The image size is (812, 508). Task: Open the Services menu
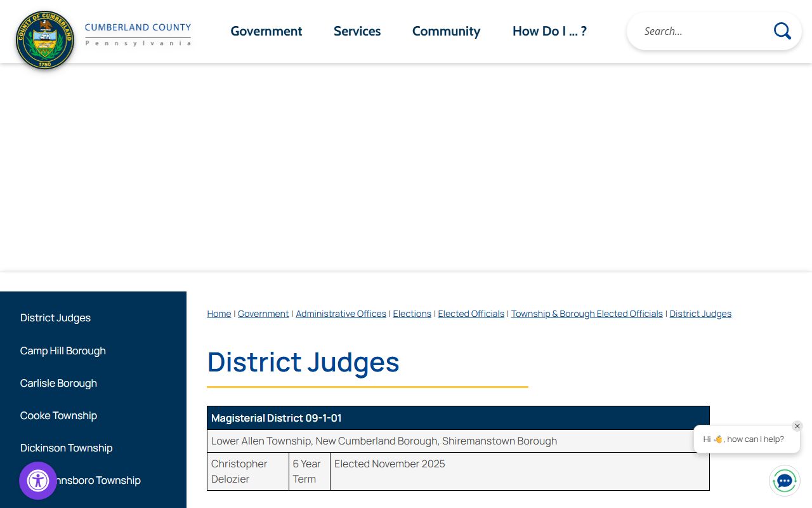[357, 31]
